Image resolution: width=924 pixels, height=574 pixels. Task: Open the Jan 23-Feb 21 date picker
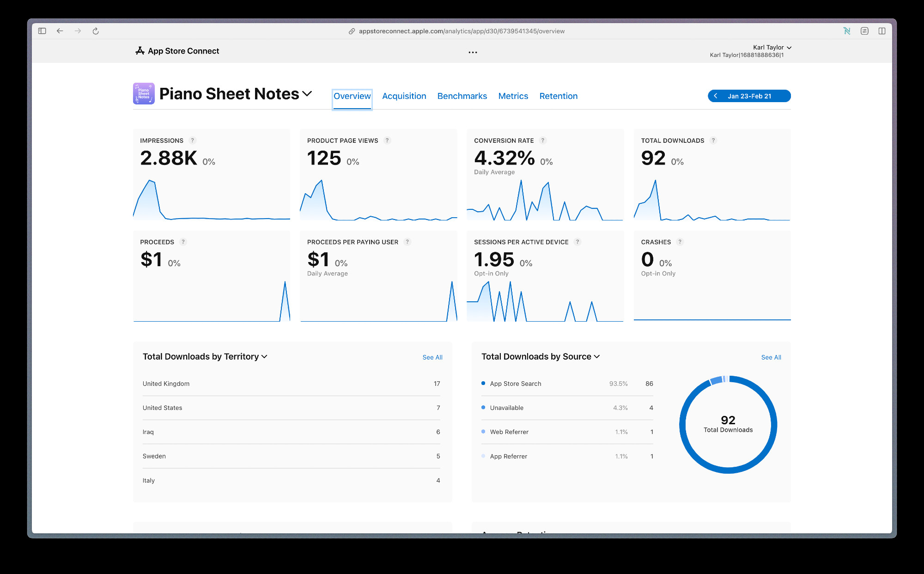click(x=749, y=96)
